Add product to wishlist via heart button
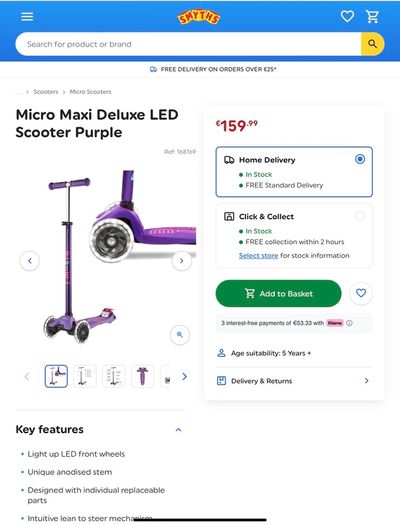This screenshot has height=525, width=400. (361, 293)
